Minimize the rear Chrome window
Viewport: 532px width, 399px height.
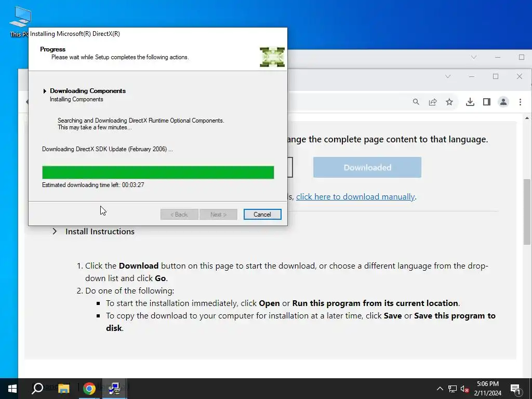point(498,57)
